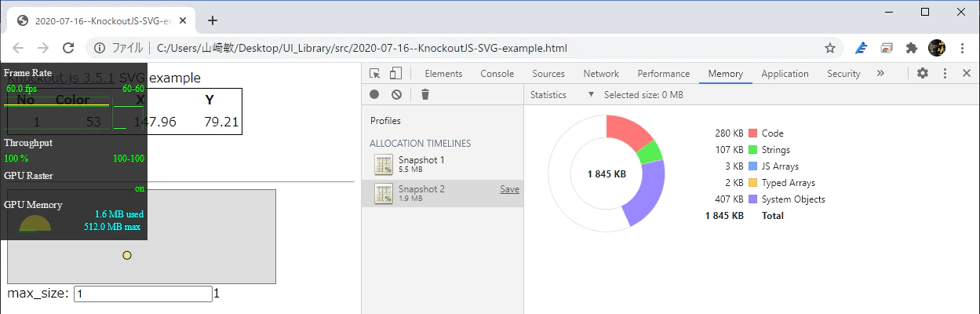980x314 pixels.
Task: Open DevTools customize three-dot menu
Action: click(945, 73)
